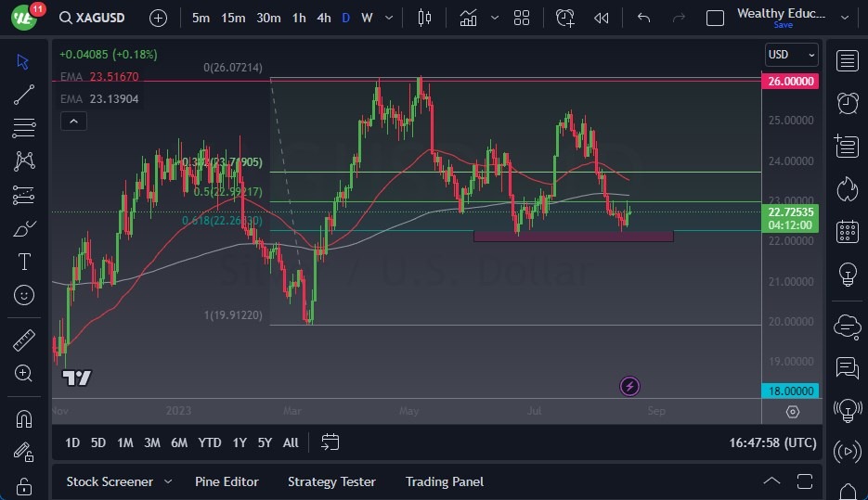Set the date range to YTD

tap(210, 442)
